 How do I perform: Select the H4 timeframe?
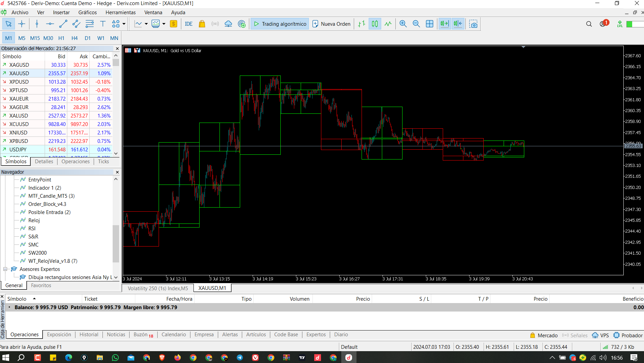click(x=74, y=38)
